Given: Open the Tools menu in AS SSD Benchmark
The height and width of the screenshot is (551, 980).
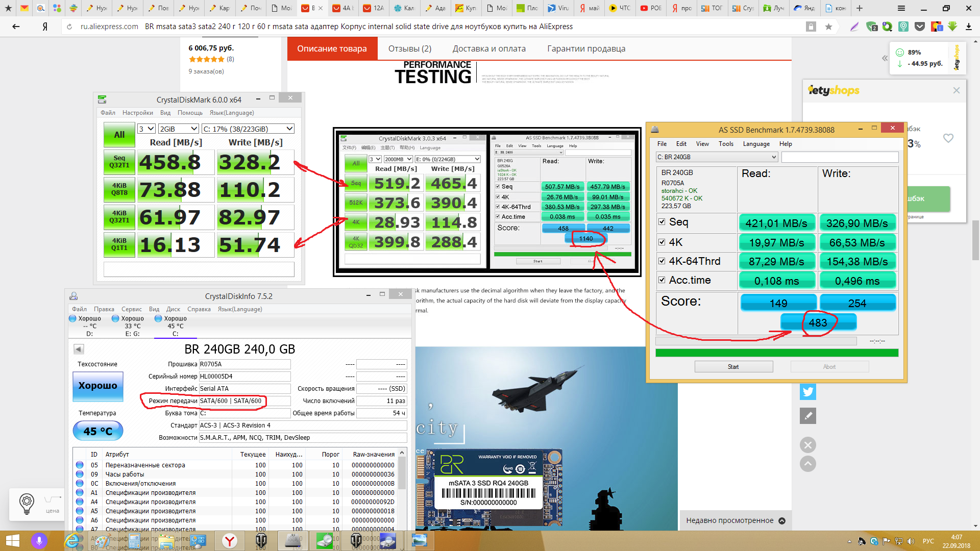Looking at the screenshot, I should [726, 144].
